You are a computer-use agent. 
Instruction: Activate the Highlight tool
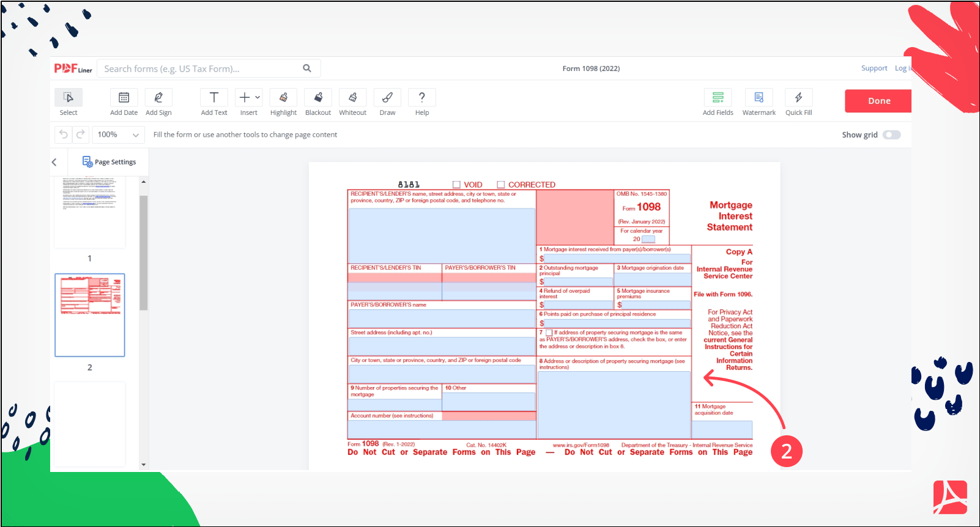pyautogui.click(x=283, y=98)
